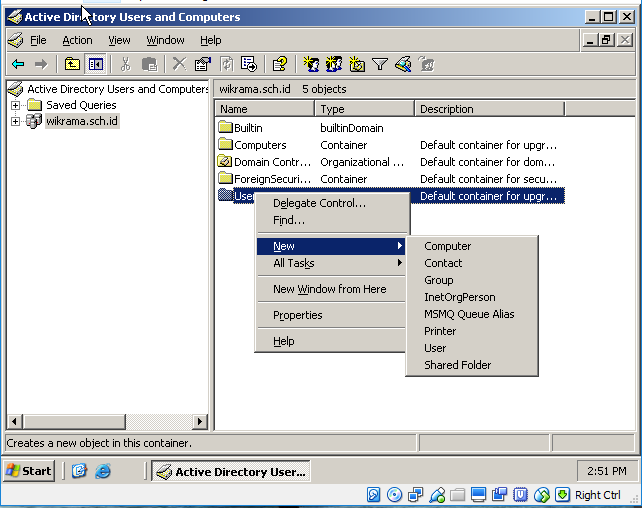Choose New Window from Here

331,289
